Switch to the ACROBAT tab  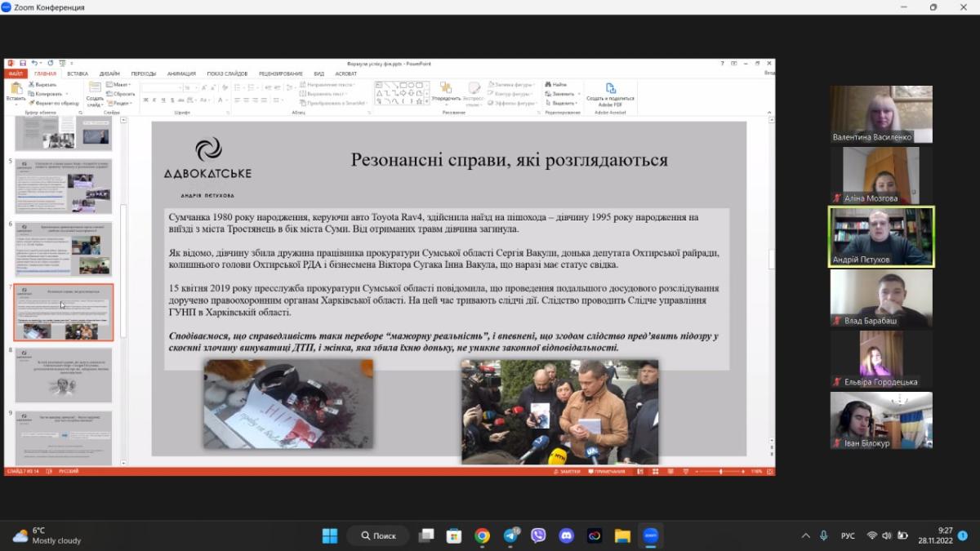click(x=345, y=73)
